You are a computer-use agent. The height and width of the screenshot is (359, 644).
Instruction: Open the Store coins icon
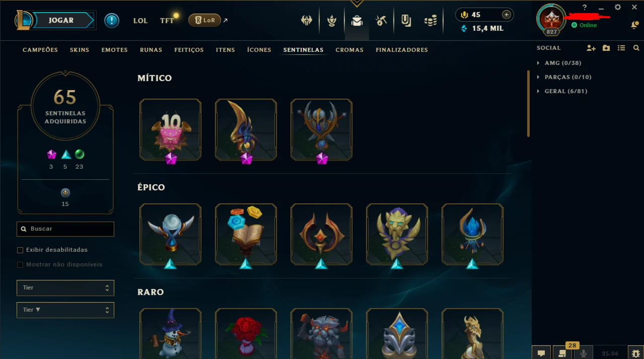tap(431, 21)
